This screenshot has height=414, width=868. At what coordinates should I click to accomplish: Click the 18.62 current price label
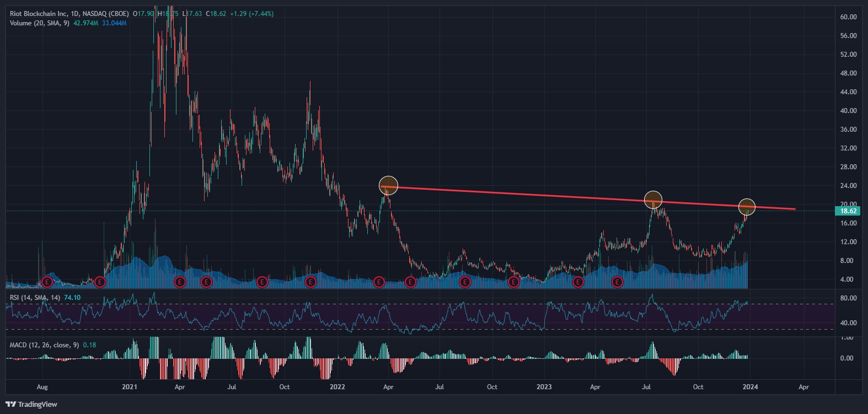pyautogui.click(x=848, y=211)
